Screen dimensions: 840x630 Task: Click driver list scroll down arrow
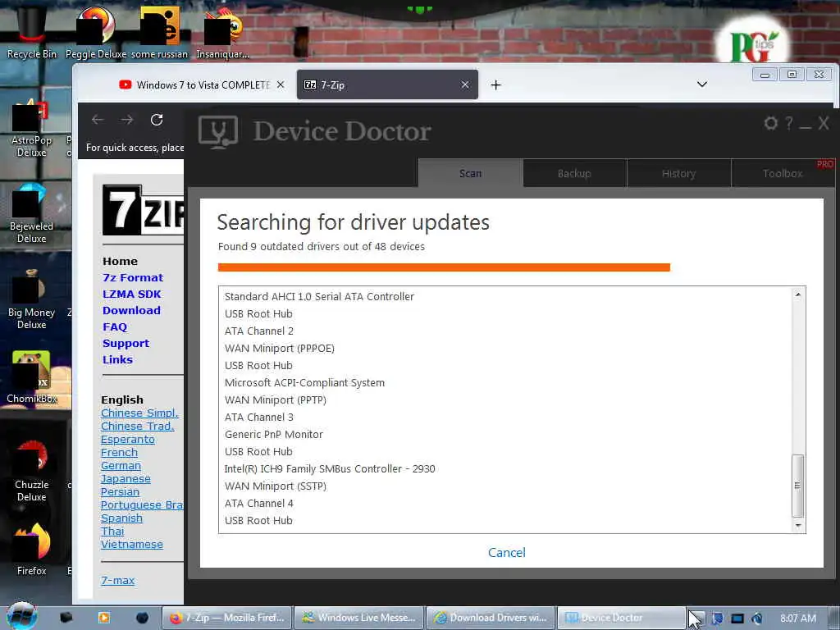tap(797, 526)
